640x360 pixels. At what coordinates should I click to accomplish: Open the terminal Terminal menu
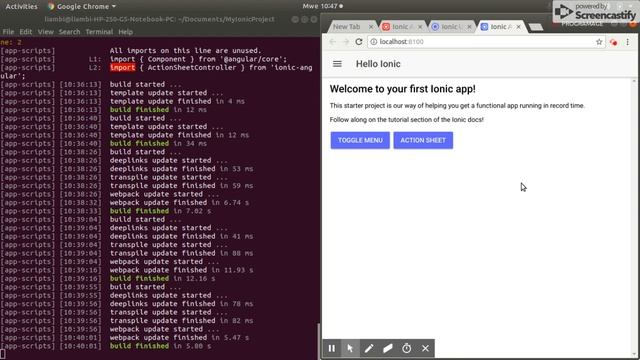click(99, 32)
